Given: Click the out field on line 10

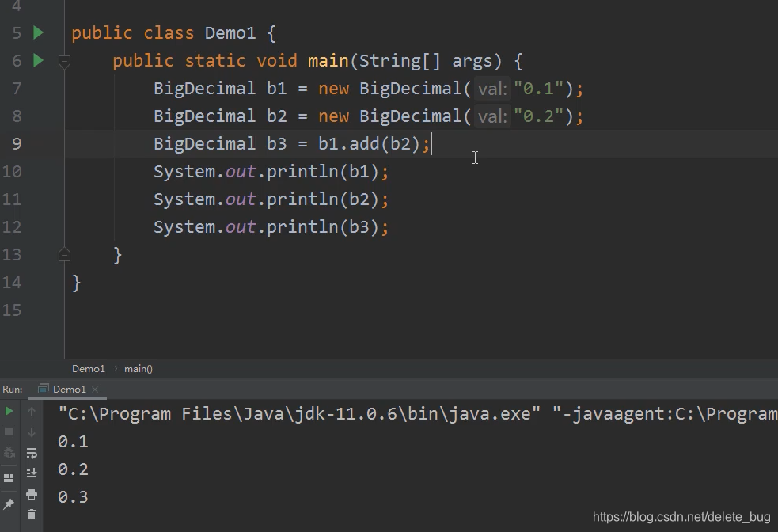Looking at the screenshot, I should click(241, 172).
